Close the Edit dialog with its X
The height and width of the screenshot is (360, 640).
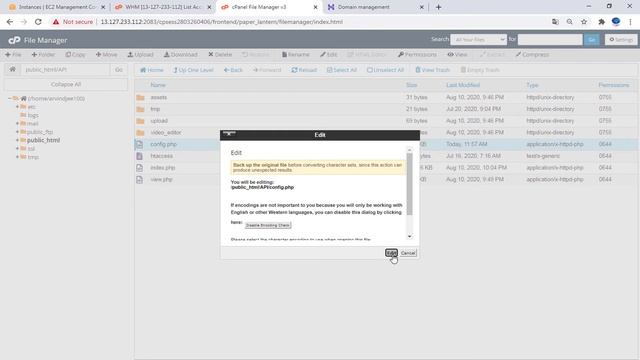pyautogui.click(x=229, y=134)
